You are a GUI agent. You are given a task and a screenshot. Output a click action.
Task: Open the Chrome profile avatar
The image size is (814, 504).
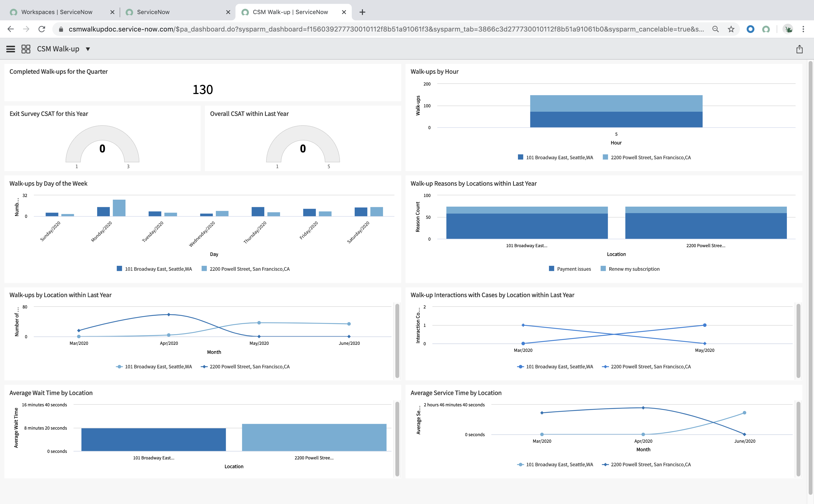pos(788,29)
